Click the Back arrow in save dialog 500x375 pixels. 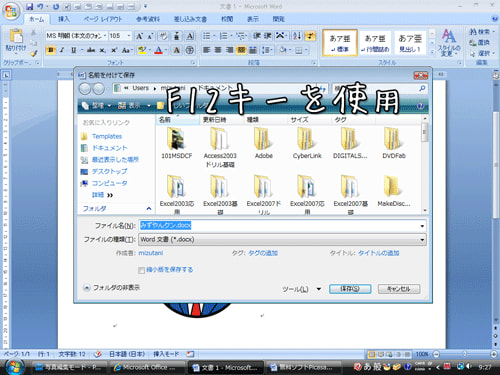point(85,89)
